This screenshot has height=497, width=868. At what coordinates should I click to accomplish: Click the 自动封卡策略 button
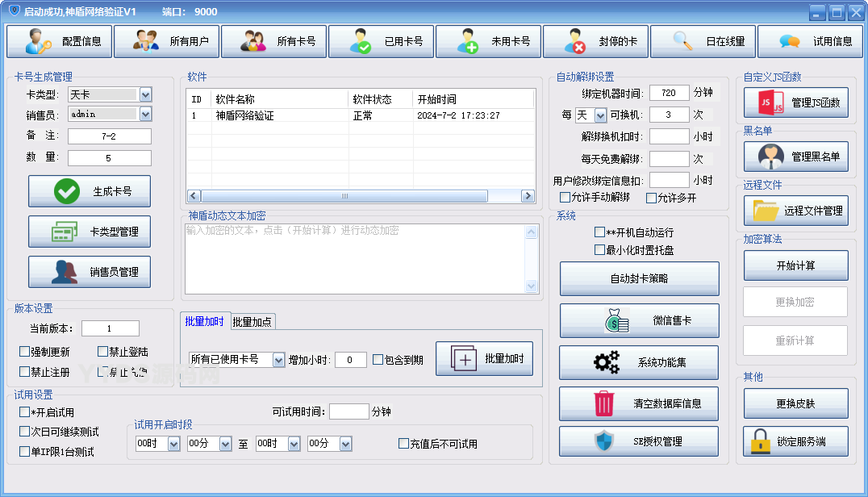(x=639, y=278)
